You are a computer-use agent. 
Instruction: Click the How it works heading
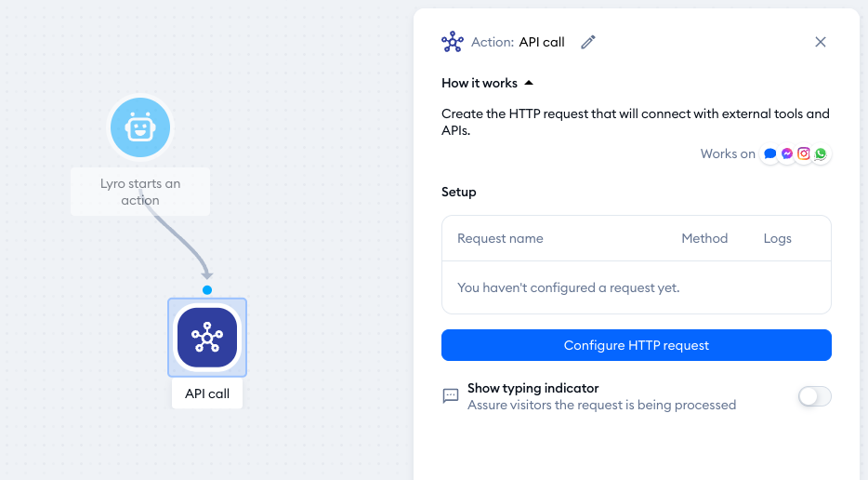[480, 83]
